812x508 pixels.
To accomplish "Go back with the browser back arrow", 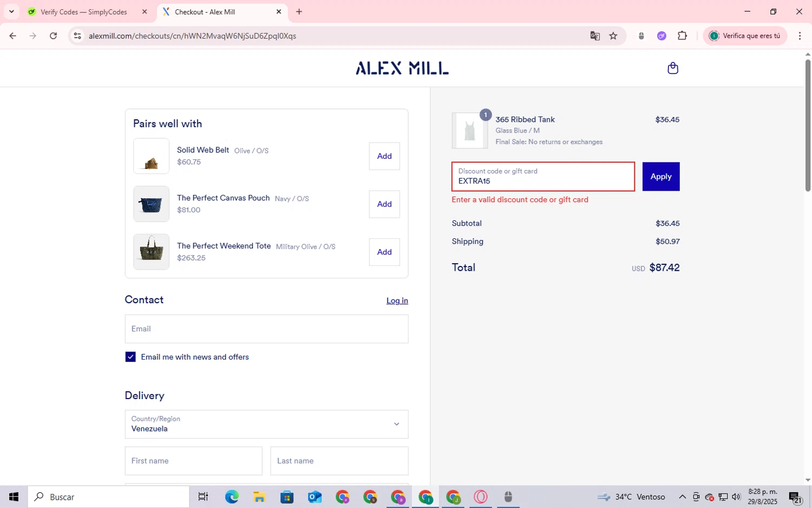I will 12,36.
